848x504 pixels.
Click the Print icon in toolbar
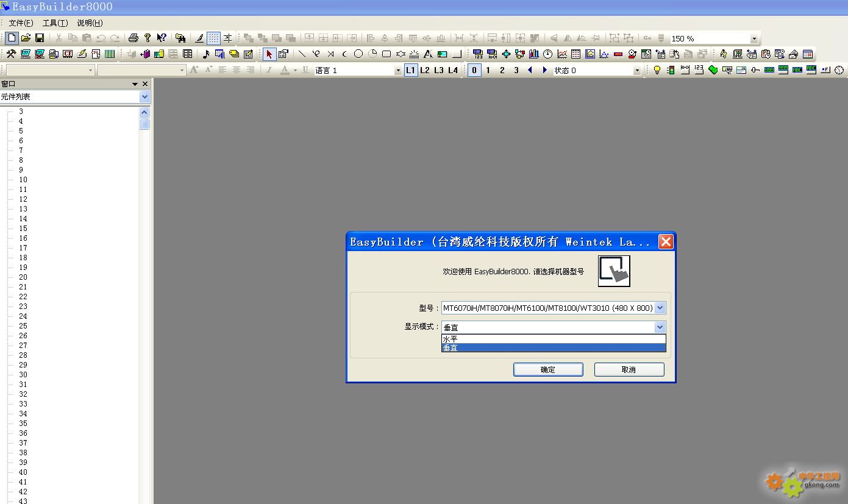(x=134, y=38)
